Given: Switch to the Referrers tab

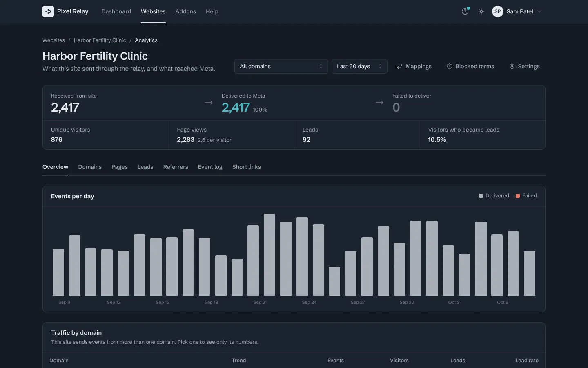Looking at the screenshot, I should (176, 167).
